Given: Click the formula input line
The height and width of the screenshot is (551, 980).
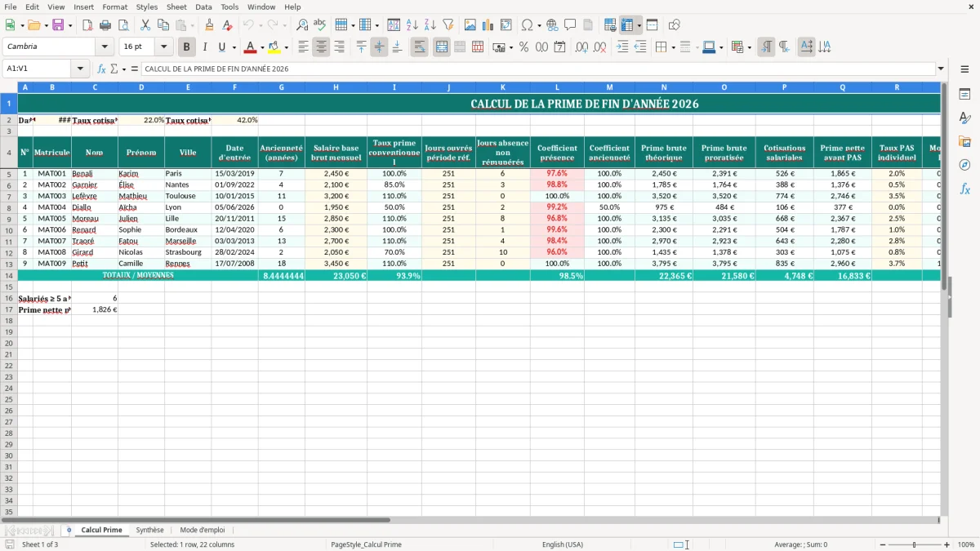Looking at the screenshot, I should [538, 69].
